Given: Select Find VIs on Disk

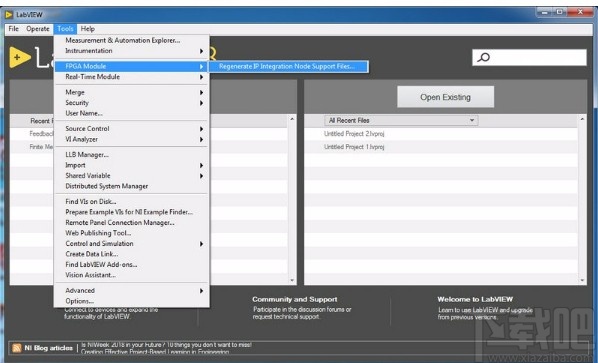Looking at the screenshot, I should click(132, 202).
